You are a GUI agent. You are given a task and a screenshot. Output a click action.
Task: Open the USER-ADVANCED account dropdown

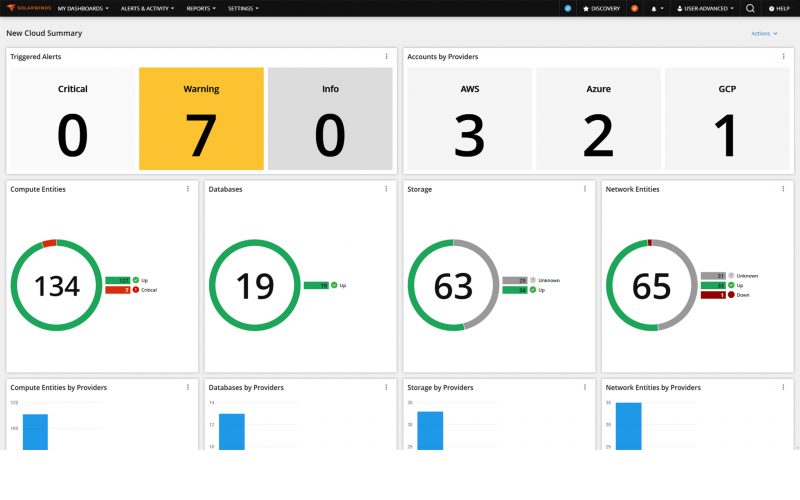[x=705, y=8]
